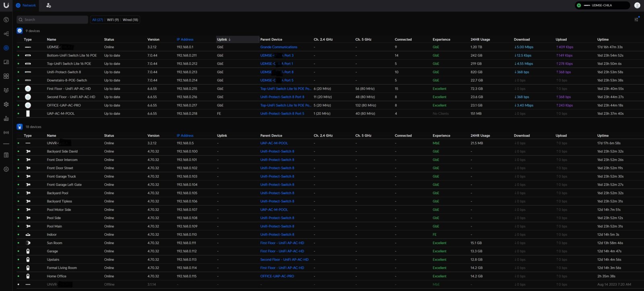Open parent device link in First Floor AP row
Image resolution: width=644 pixels, height=291 pixels.
tap(286, 89)
